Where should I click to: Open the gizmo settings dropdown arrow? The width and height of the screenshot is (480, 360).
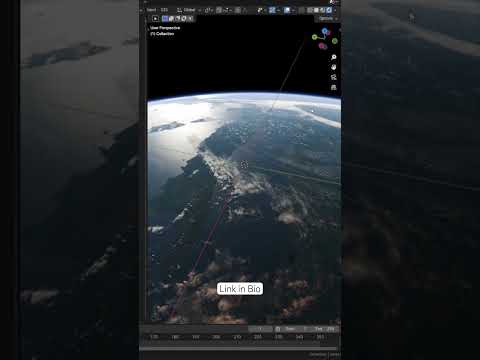[279, 10]
